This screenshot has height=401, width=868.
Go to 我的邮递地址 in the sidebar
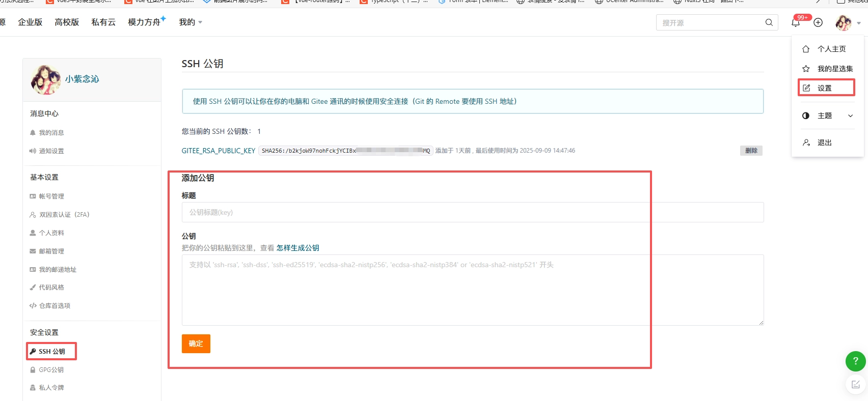[58, 270]
